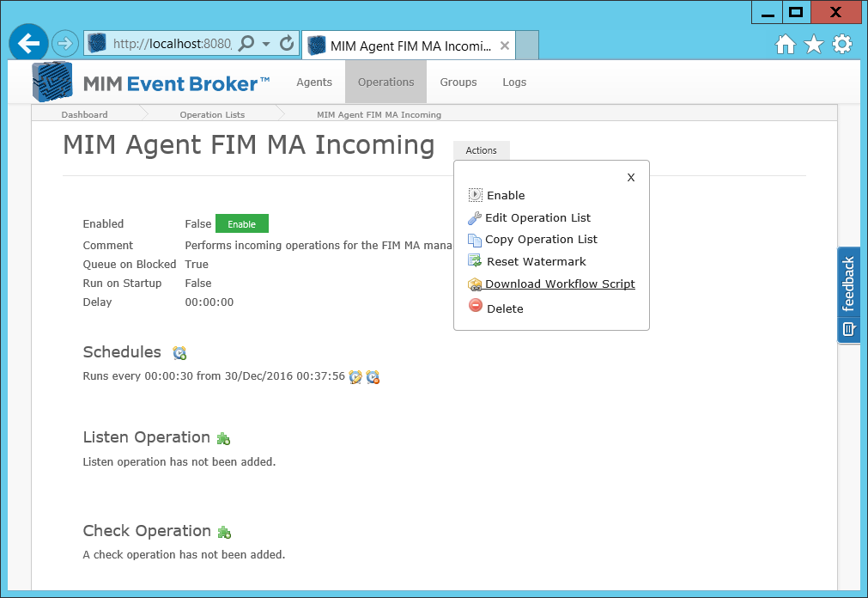Viewport: 868px width, 598px height.
Task: Open the Operations menu
Action: click(x=385, y=82)
